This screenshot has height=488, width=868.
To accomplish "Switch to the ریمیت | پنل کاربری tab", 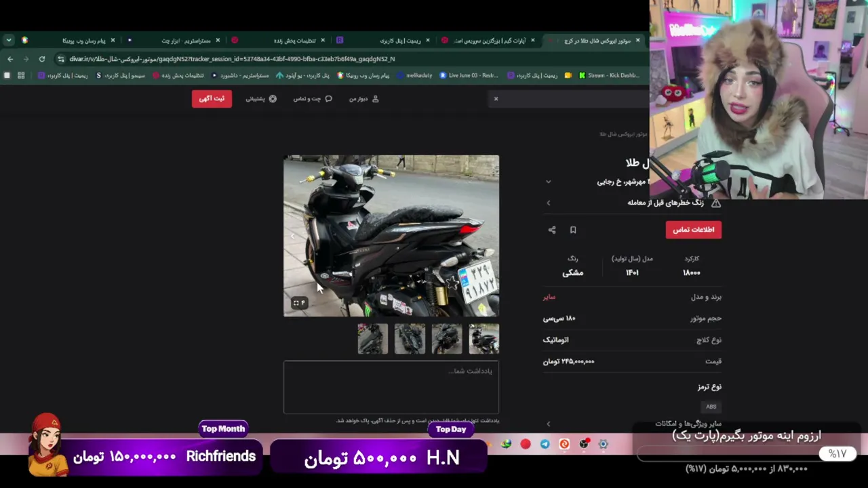I will pyautogui.click(x=384, y=41).
